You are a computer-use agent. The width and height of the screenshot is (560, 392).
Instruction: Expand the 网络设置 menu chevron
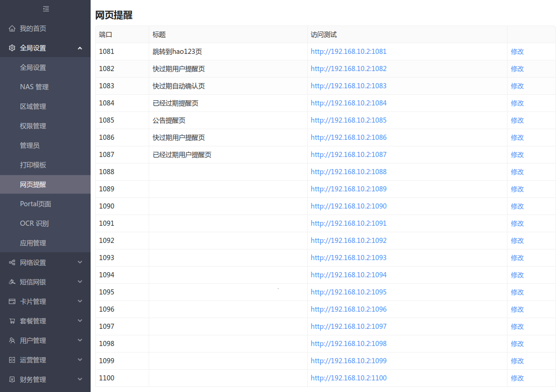tap(80, 263)
